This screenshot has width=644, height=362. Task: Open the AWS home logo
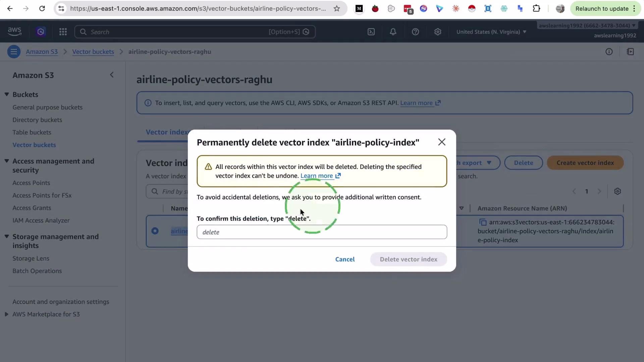click(x=14, y=32)
